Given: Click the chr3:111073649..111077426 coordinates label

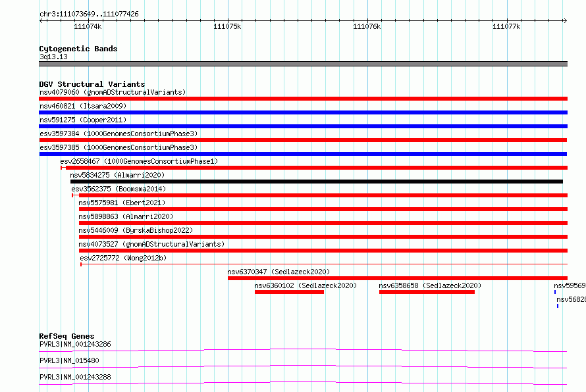Looking at the screenshot, I should click(89, 14).
